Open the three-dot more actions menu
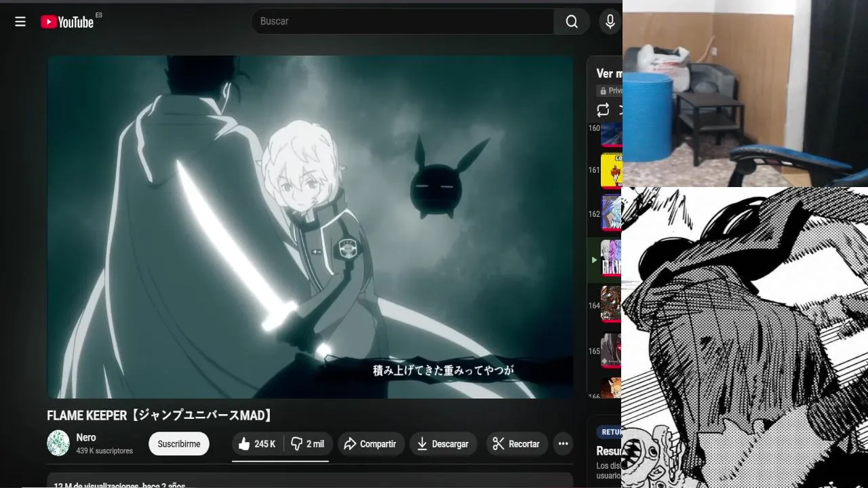868x488 pixels. pos(563,444)
